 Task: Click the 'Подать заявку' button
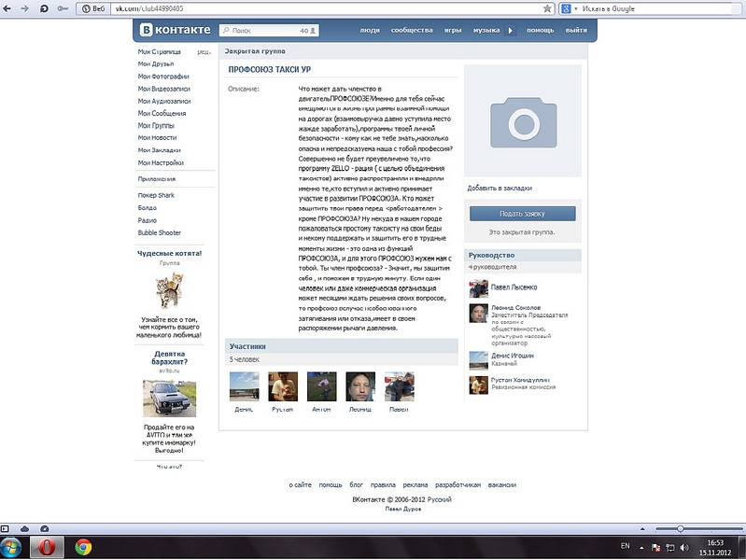click(x=523, y=214)
